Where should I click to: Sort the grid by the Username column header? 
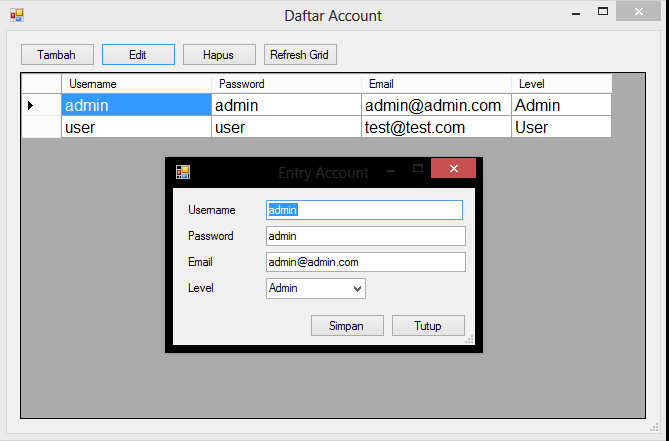(x=136, y=84)
